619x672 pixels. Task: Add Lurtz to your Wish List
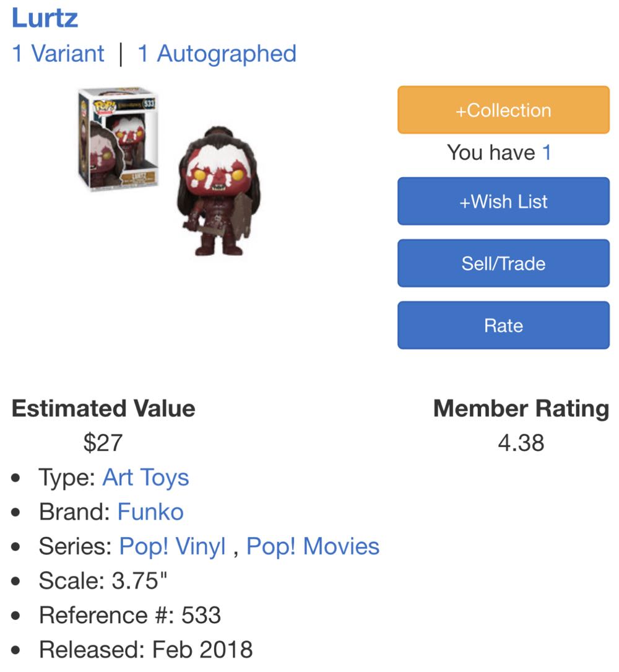pyautogui.click(x=503, y=201)
